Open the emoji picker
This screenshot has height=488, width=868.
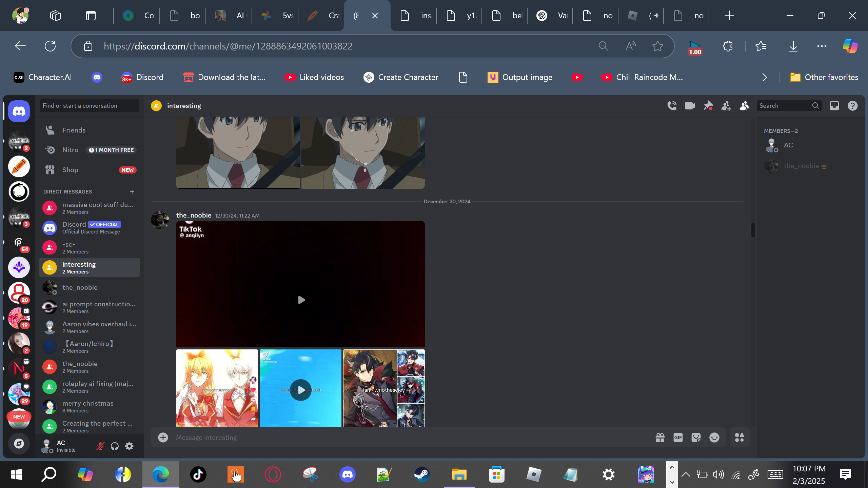714,438
